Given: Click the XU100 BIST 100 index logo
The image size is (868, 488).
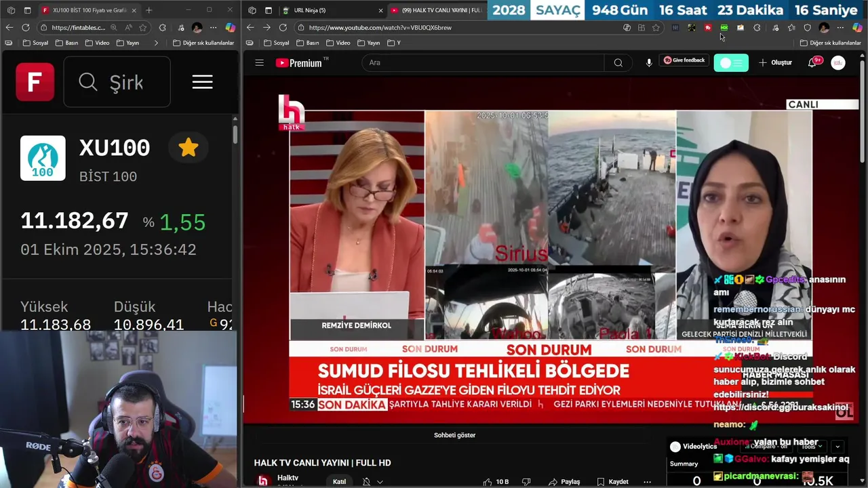Looking at the screenshot, I should (x=43, y=158).
